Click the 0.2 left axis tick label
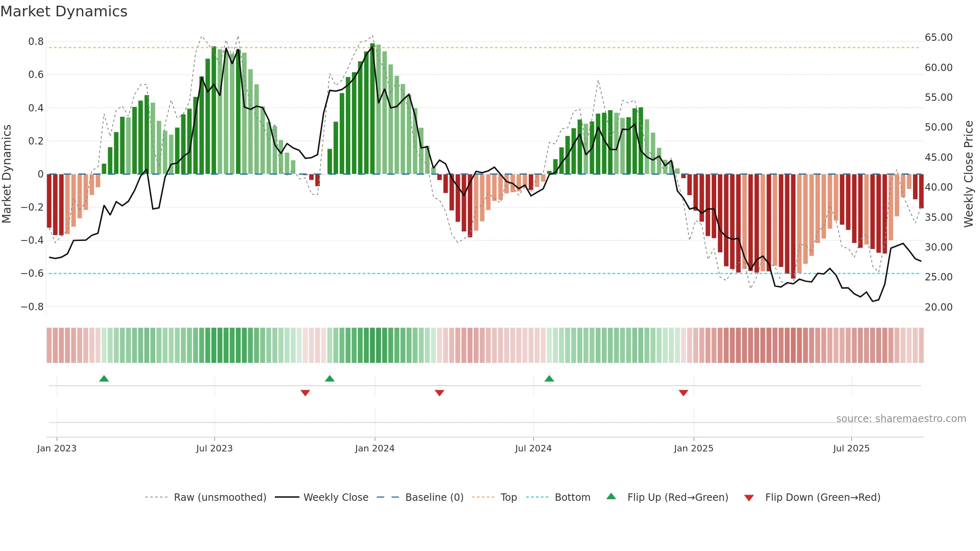This screenshot has width=980, height=551. pyautogui.click(x=36, y=141)
